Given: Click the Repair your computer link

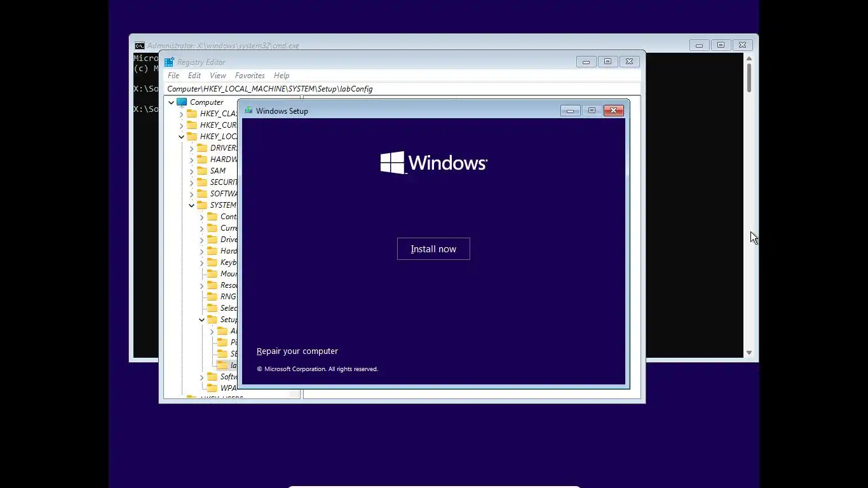Looking at the screenshot, I should coord(297,351).
